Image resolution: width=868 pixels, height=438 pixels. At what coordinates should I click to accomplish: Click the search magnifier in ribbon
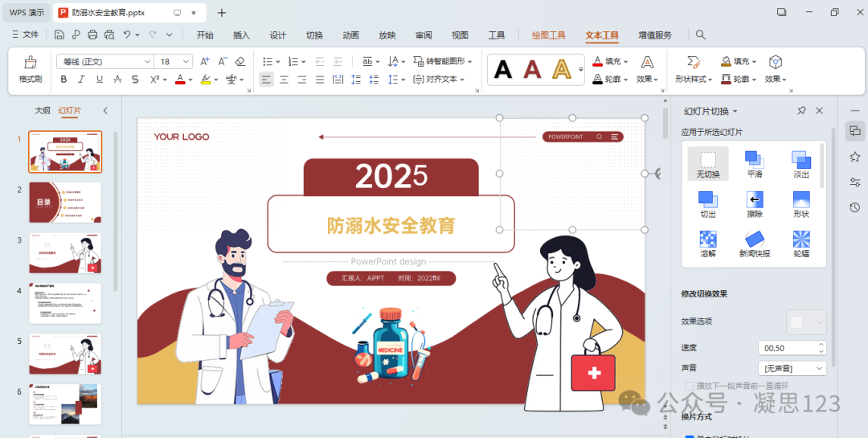point(700,35)
